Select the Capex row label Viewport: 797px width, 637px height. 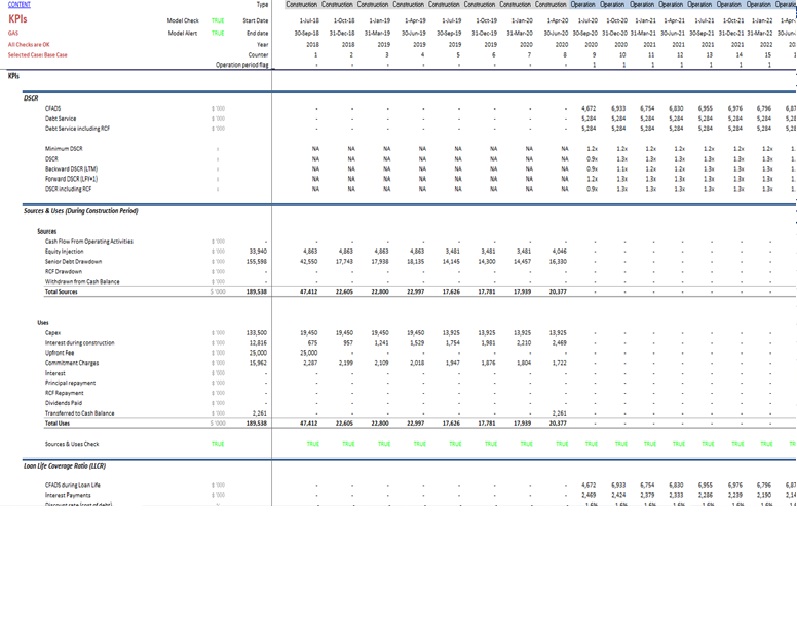click(x=53, y=333)
